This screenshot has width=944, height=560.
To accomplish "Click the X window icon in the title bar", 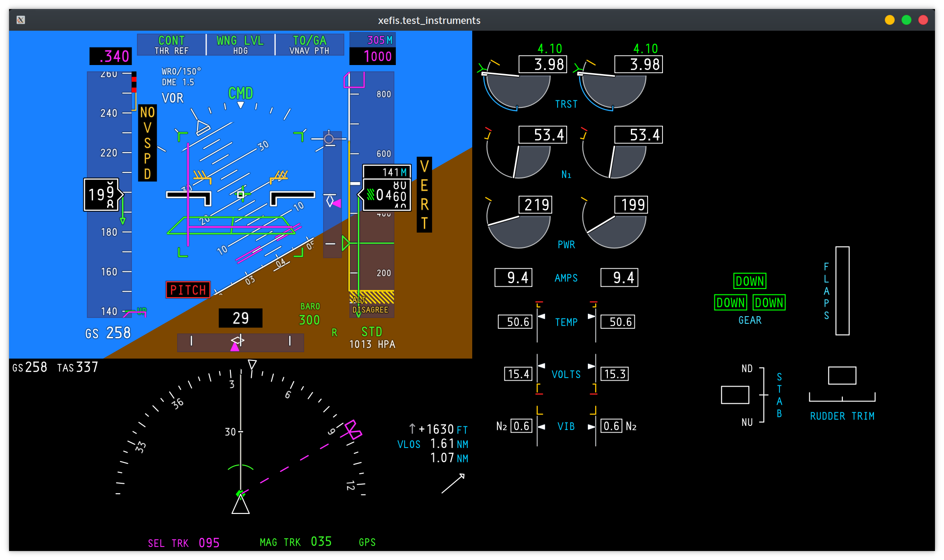I will (x=21, y=20).
